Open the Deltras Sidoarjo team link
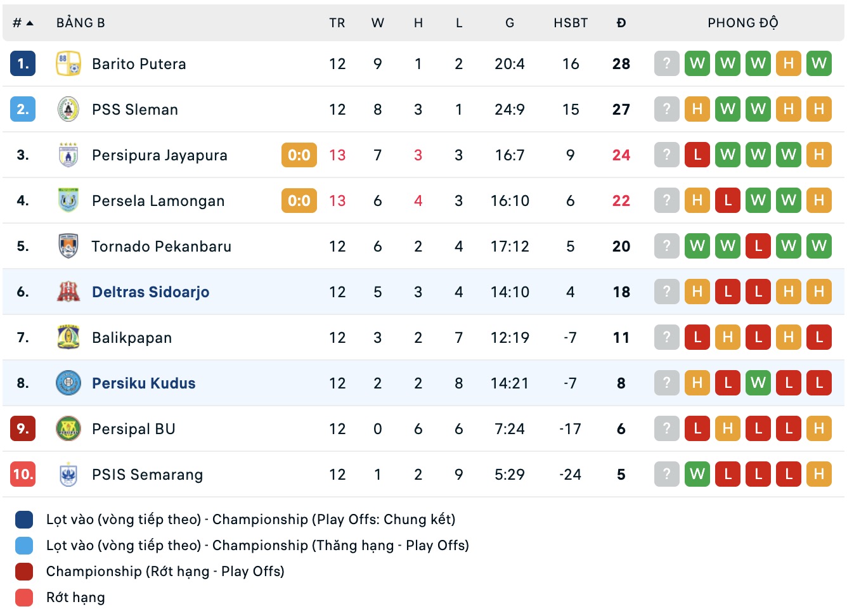The height and width of the screenshot is (616, 847). click(x=150, y=292)
